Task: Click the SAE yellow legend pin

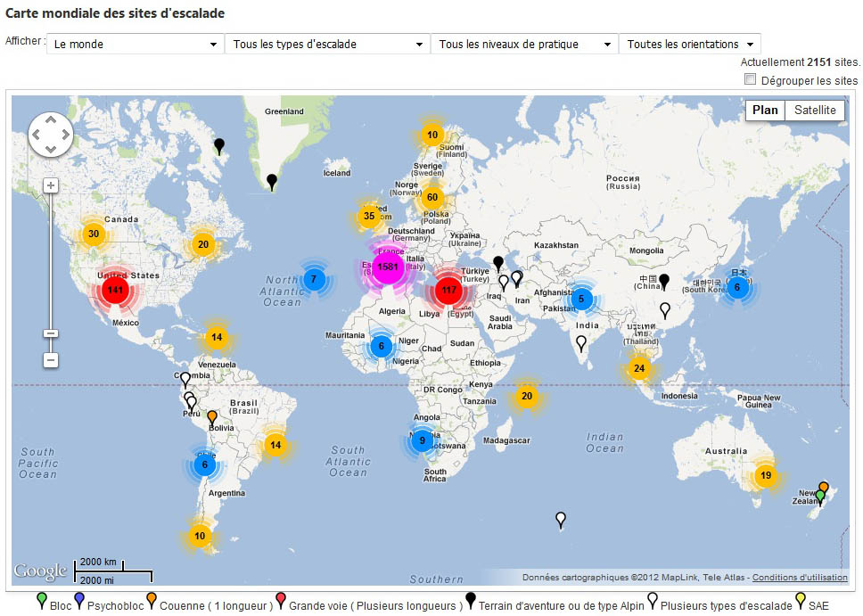Action: pos(801,601)
